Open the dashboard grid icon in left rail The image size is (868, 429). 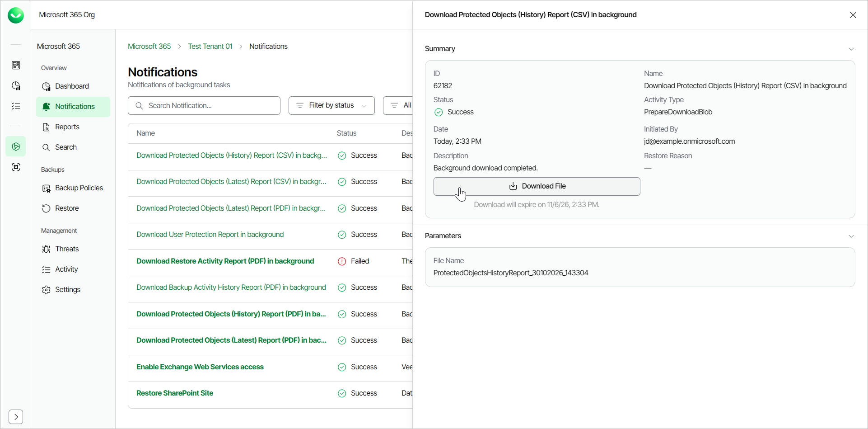pos(16,66)
